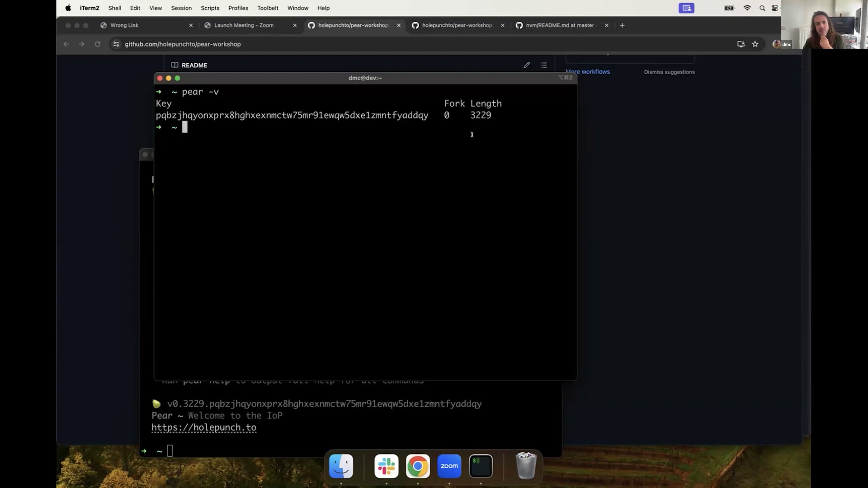Switch to Launch Meeting - Zoom tab
Viewport: 868px width, 488px height.
coord(244,25)
